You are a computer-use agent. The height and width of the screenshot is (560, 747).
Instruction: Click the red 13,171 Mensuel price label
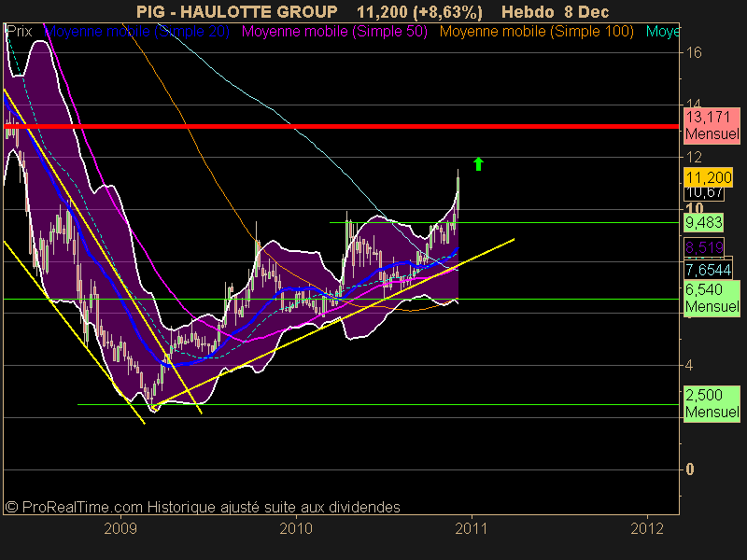(712, 125)
